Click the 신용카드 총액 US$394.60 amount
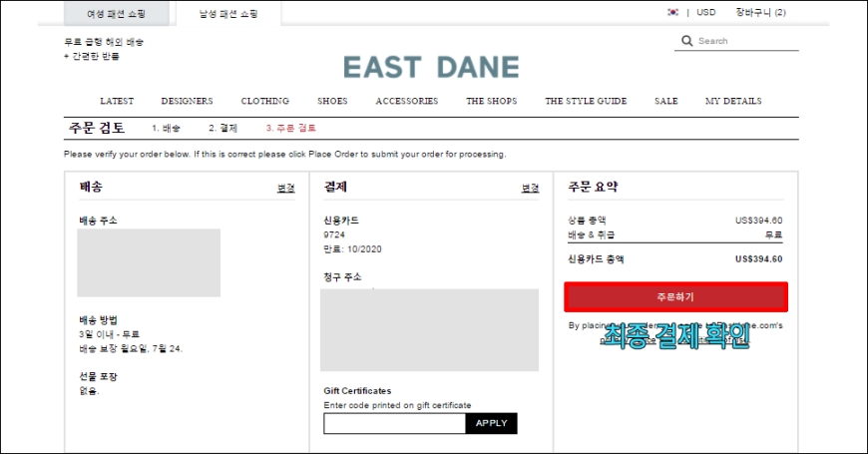 coord(758,259)
